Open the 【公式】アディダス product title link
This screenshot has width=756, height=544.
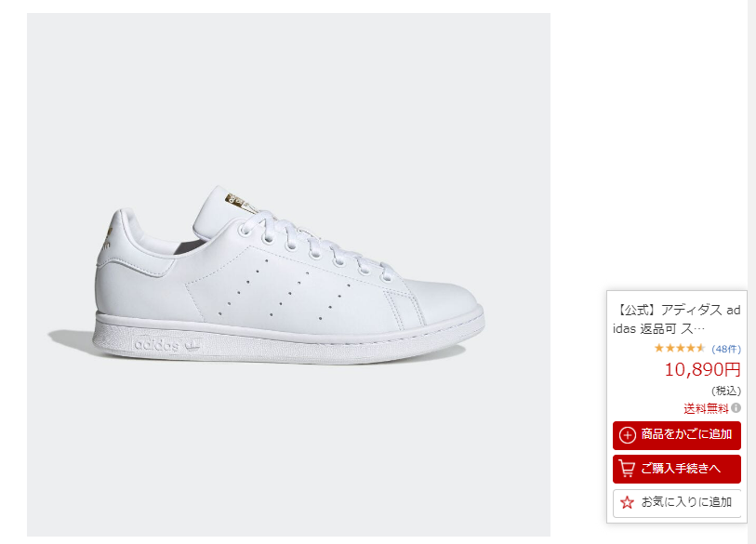(x=678, y=319)
